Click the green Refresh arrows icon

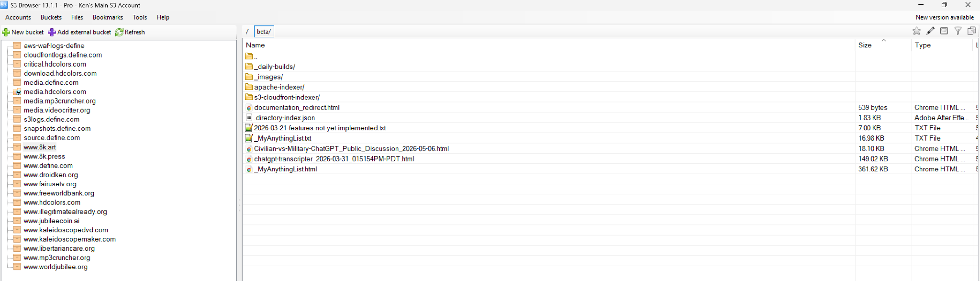(x=119, y=33)
